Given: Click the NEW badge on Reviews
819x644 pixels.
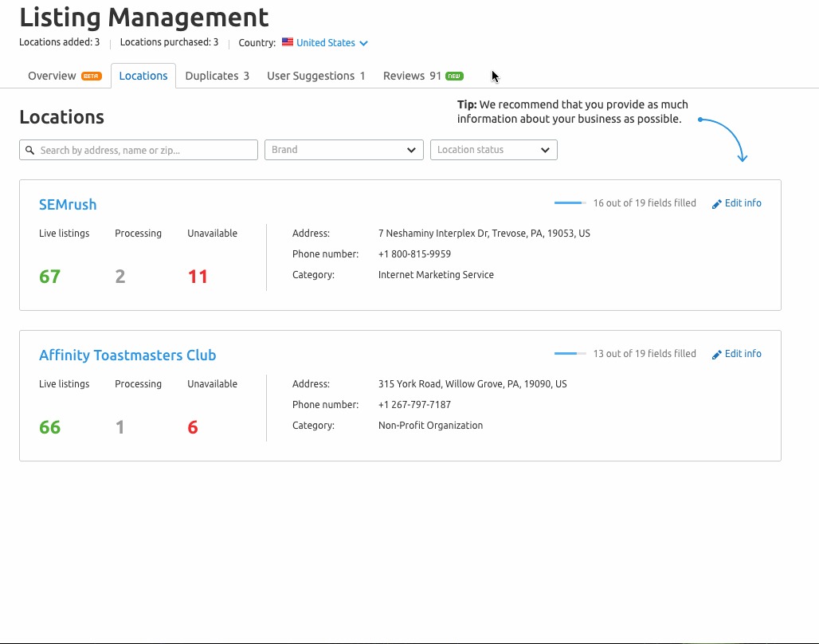Looking at the screenshot, I should (x=454, y=77).
